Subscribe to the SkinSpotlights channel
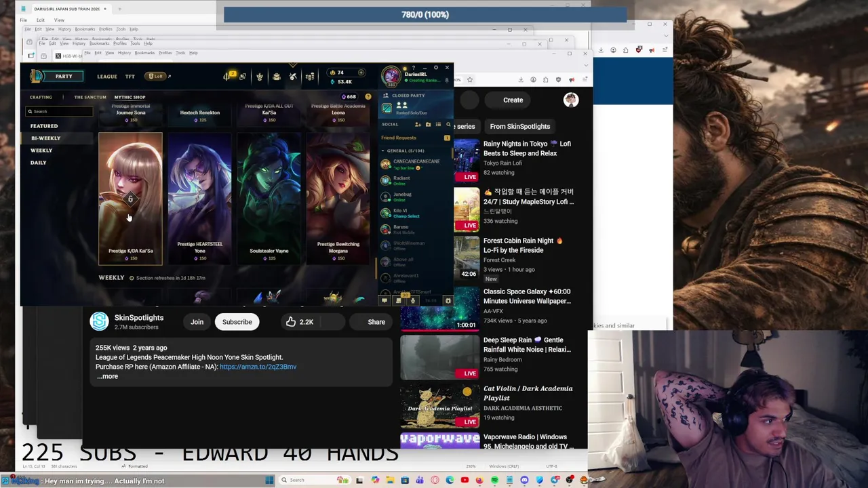868x488 pixels. click(x=237, y=322)
